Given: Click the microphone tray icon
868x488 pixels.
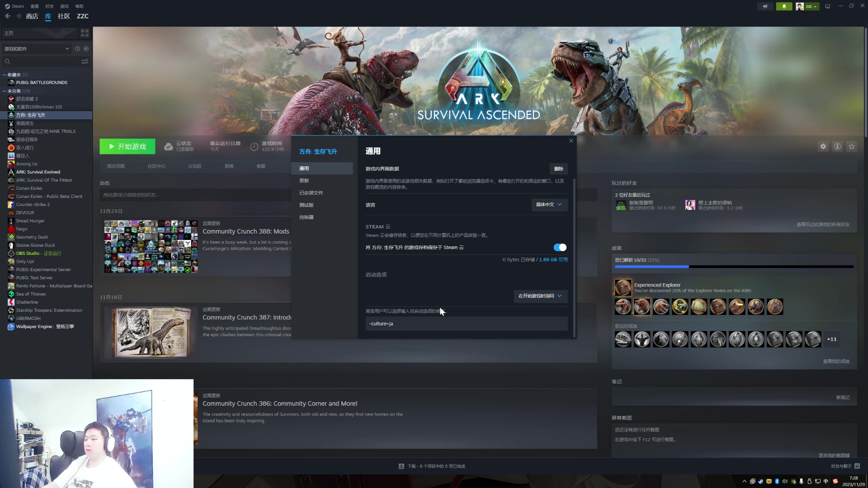Looking at the screenshot, I should pos(802,481).
